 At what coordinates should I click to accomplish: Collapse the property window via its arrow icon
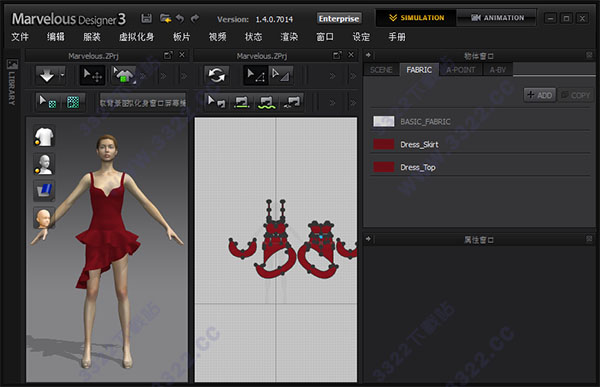368,239
